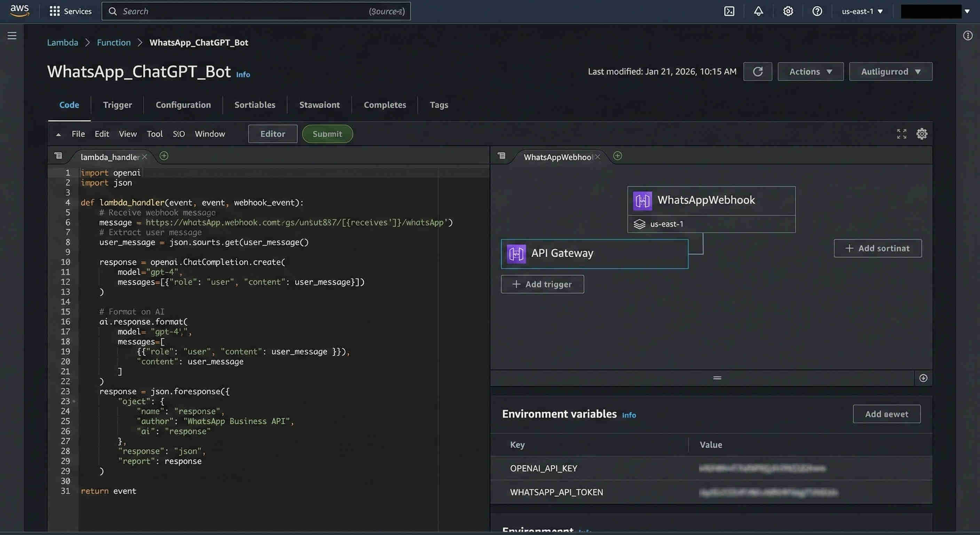This screenshot has width=980, height=535.
Task: Open the SIO menu
Action: pos(179,134)
